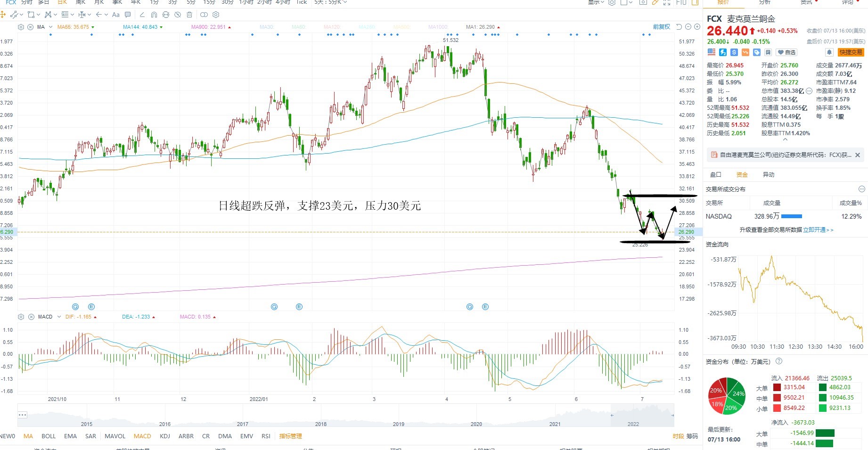
Task: Expand the arrow tool options dropdown
Action: click(106, 15)
